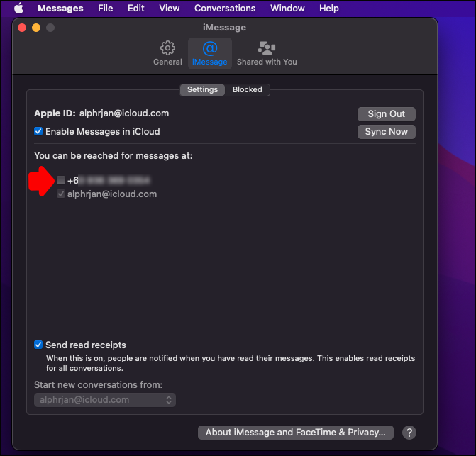476x456 pixels.
Task: Toggle Enable Messages in iCloud checkbox
Action: click(38, 131)
